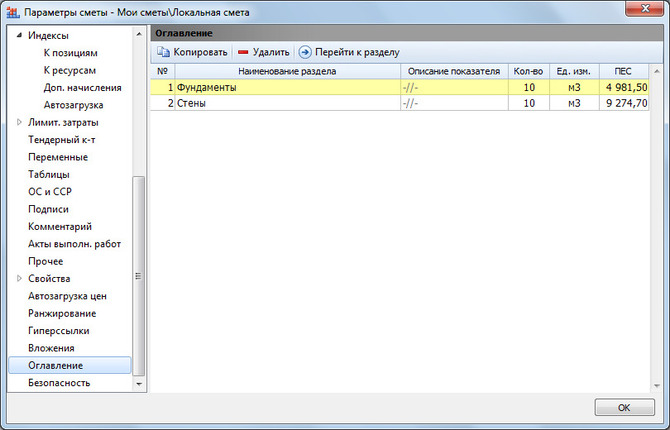
Task: Click the 9 274,70 value cell
Action: (x=624, y=103)
